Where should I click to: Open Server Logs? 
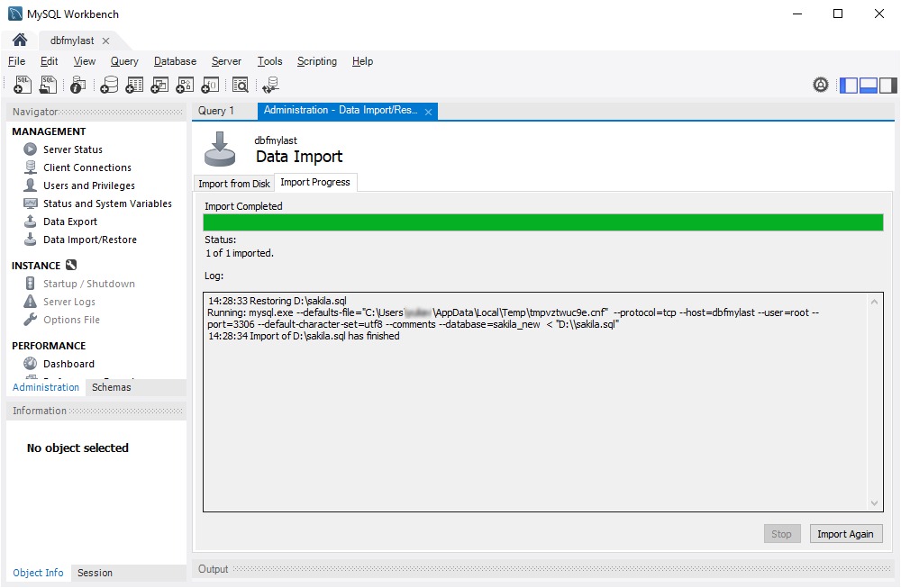click(69, 302)
